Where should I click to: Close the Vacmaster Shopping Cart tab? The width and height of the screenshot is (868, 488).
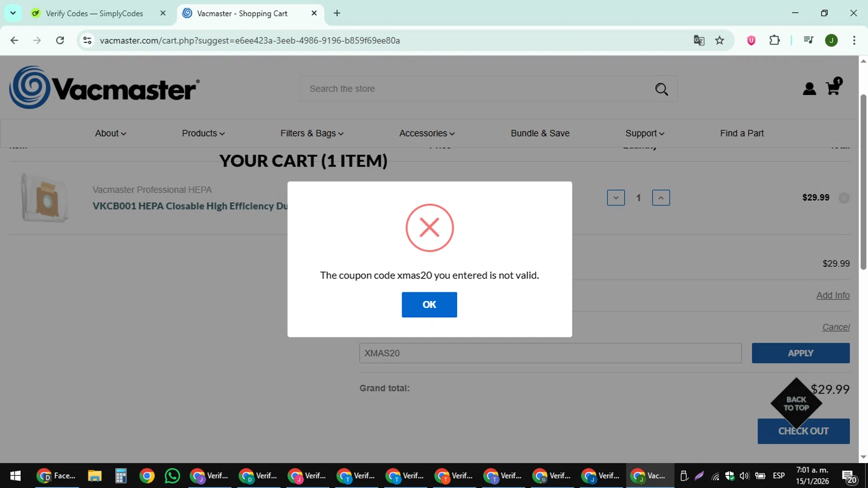(314, 13)
